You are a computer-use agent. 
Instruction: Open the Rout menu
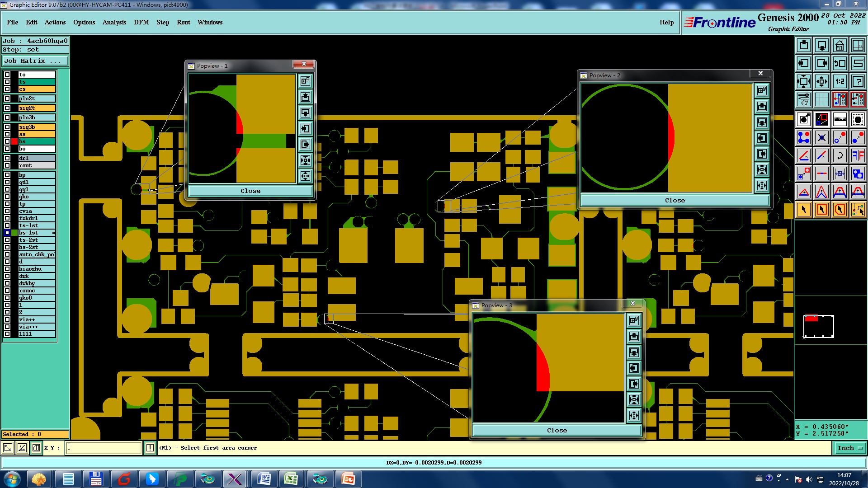click(x=183, y=22)
